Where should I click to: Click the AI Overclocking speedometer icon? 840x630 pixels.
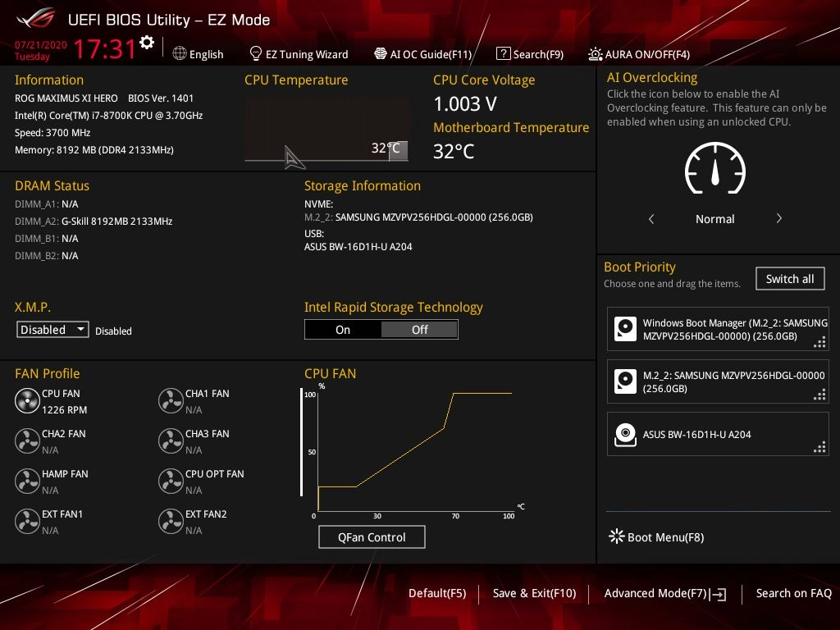(714, 170)
